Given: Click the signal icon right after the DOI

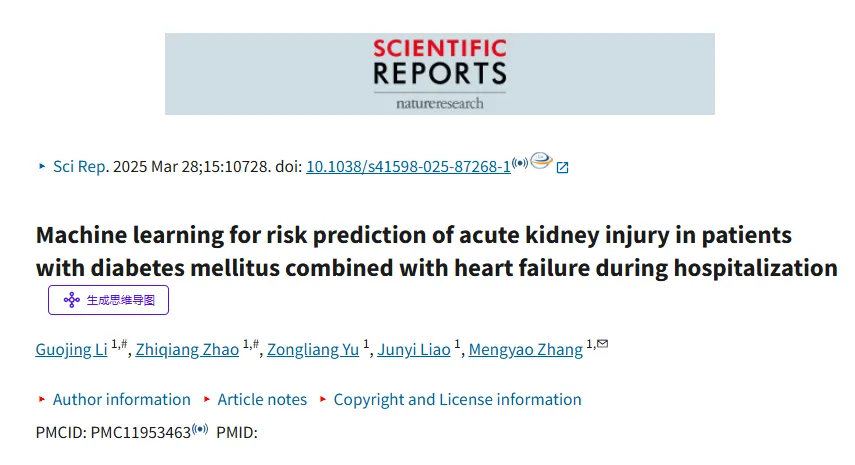Looking at the screenshot, I should pyautogui.click(x=520, y=163).
